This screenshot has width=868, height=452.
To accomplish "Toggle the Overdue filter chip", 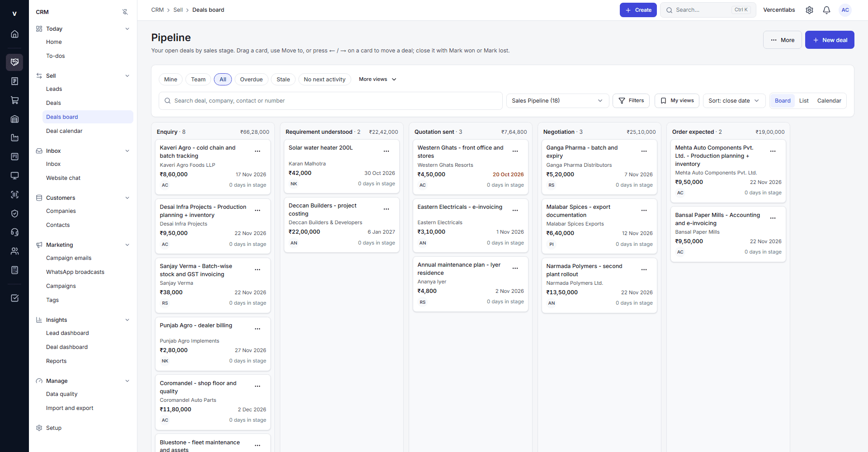I will [251, 80].
